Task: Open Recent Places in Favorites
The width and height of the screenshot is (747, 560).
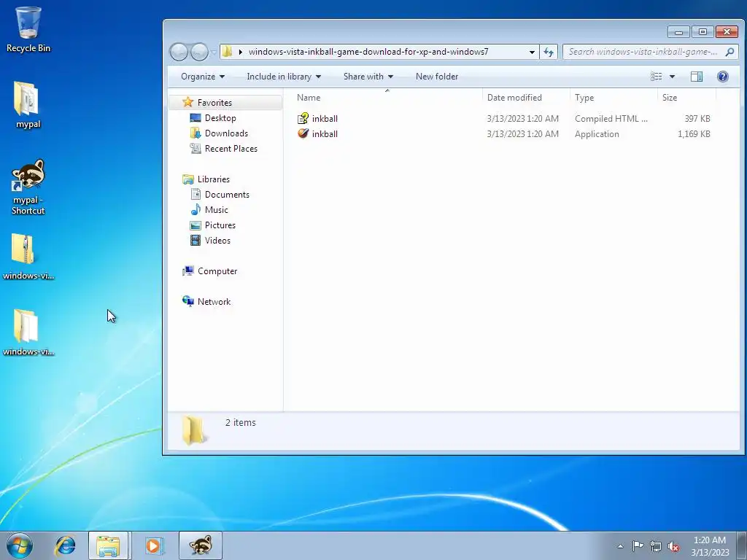Action: [231, 149]
